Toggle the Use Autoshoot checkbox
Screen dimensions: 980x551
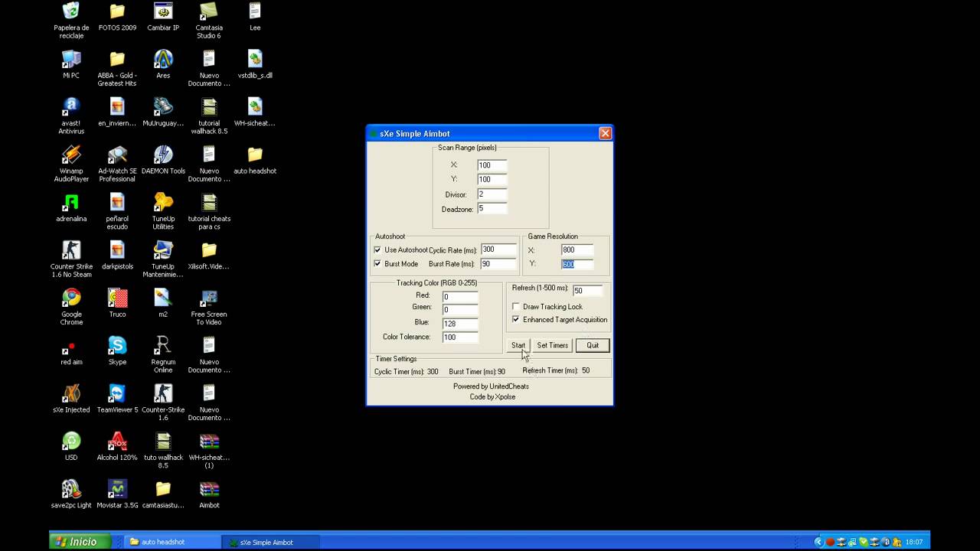[x=377, y=250]
